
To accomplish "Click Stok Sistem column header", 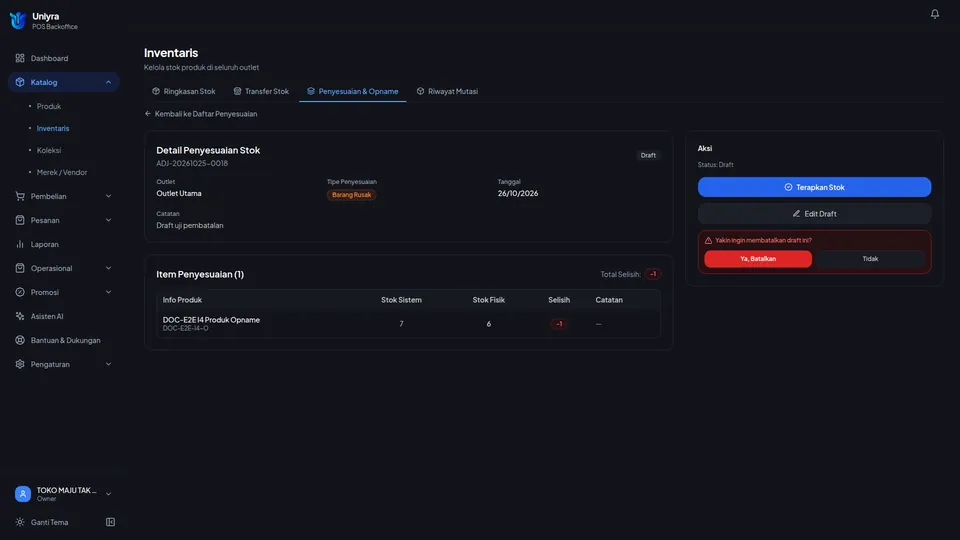I will [401, 300].
